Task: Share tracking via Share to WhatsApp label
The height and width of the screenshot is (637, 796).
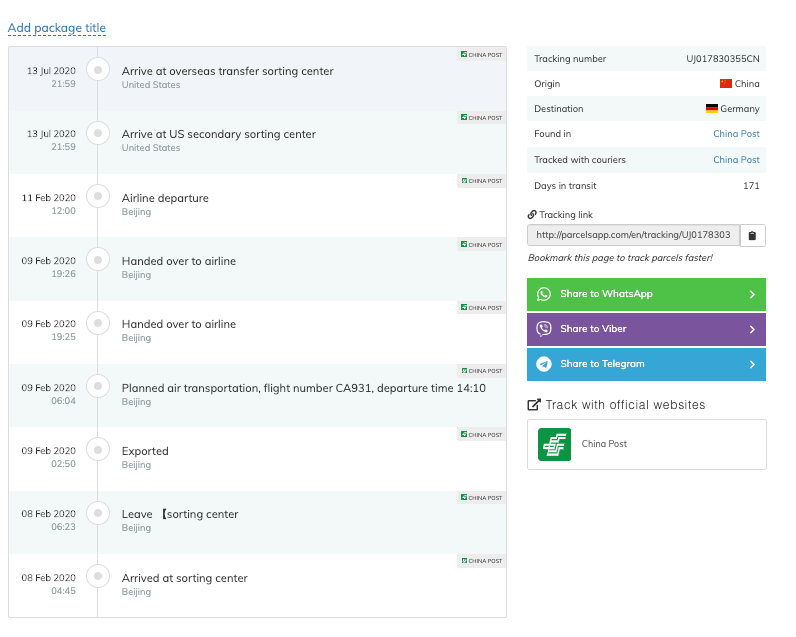Action: point(606,294)
